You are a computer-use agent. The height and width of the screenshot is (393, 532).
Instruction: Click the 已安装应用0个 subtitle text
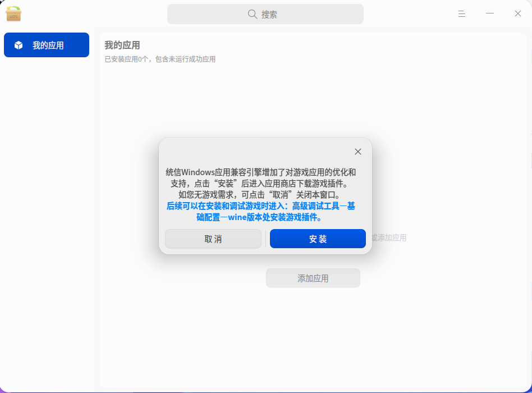[160, 60]
